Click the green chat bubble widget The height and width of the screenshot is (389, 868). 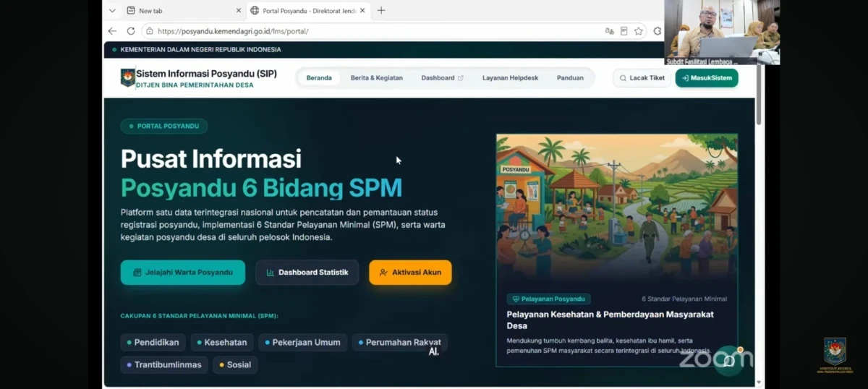pyautogui.click(x=728, y=360)
